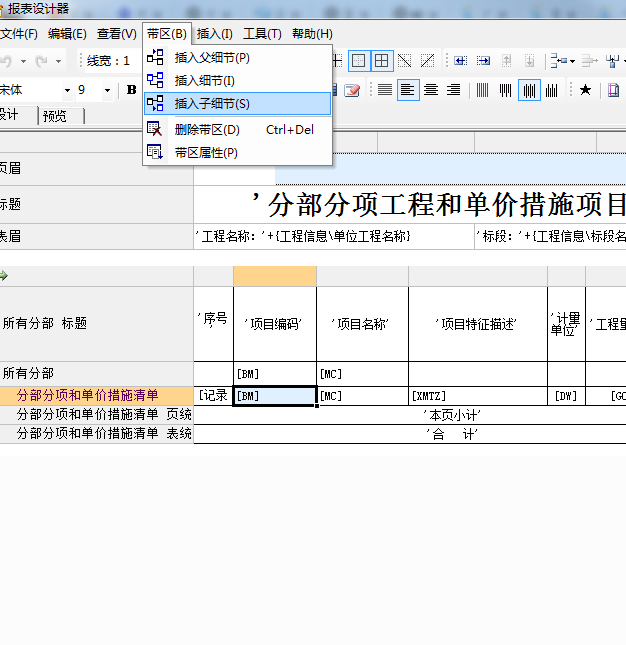
Task: Close the open 带区(B) menu
Action: [x=167, y=34]
